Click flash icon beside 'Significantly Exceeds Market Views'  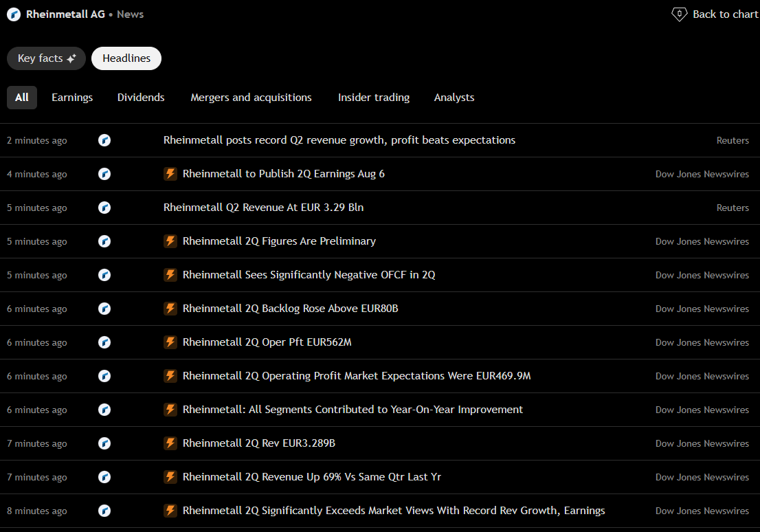(x=170, y=511)
